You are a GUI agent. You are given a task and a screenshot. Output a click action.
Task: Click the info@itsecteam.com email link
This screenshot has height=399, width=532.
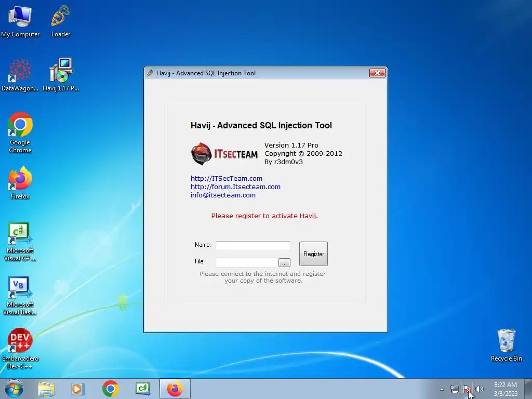pyautogui.click(x=223, y=195)
